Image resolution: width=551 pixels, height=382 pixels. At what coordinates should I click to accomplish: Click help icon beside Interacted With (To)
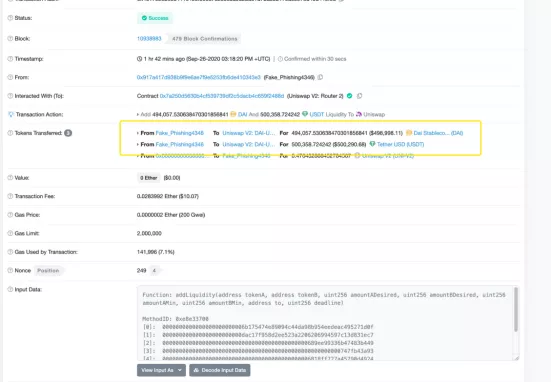[x=10, y=96]
